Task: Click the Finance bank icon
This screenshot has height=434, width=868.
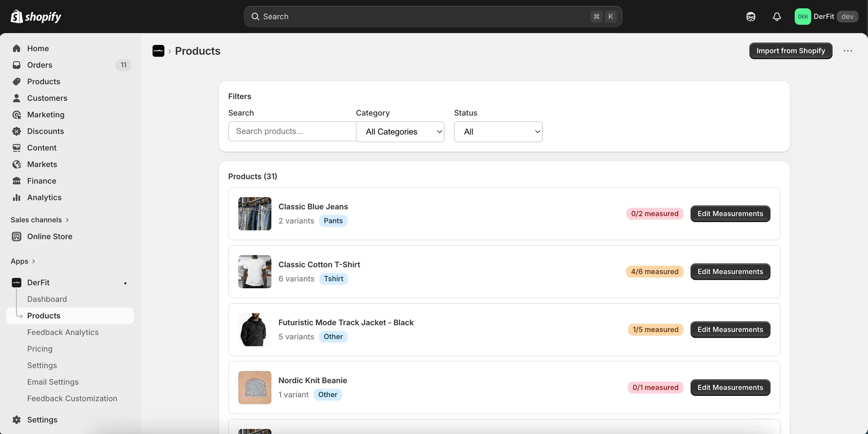Action: [x=17, y=181]
